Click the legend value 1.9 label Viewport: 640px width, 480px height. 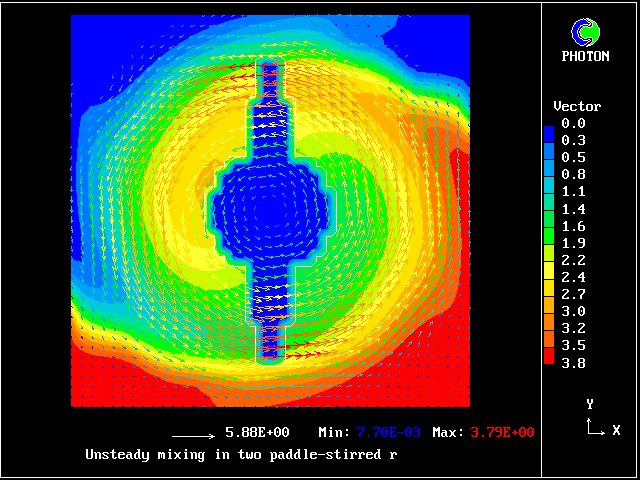click(572, 243)
